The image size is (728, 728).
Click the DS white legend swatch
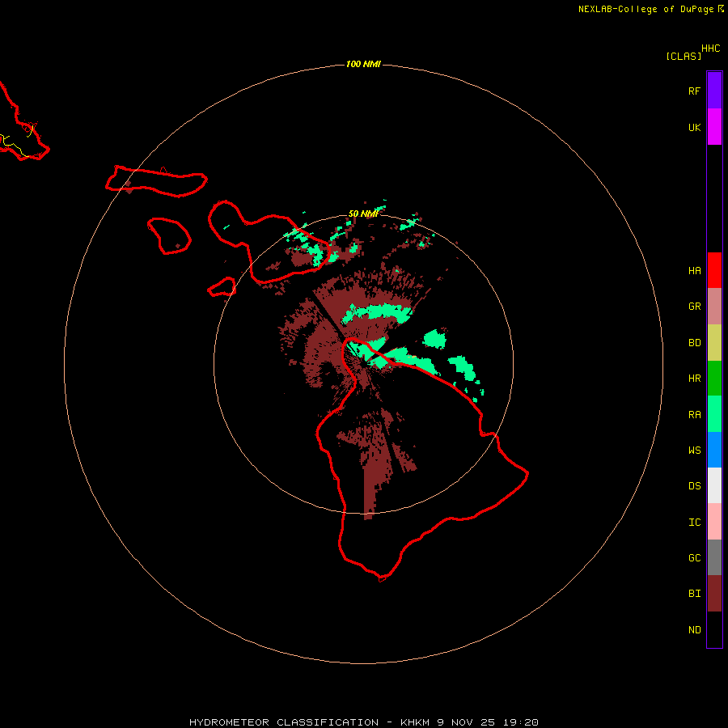(x=714, y=485)
